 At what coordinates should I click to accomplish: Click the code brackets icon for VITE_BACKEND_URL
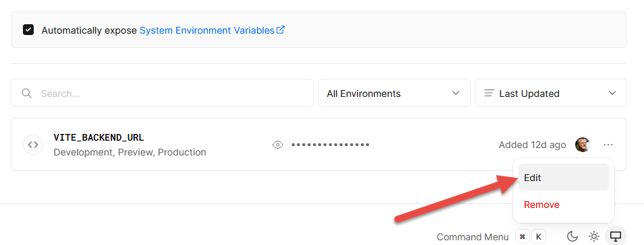[33, 145]
